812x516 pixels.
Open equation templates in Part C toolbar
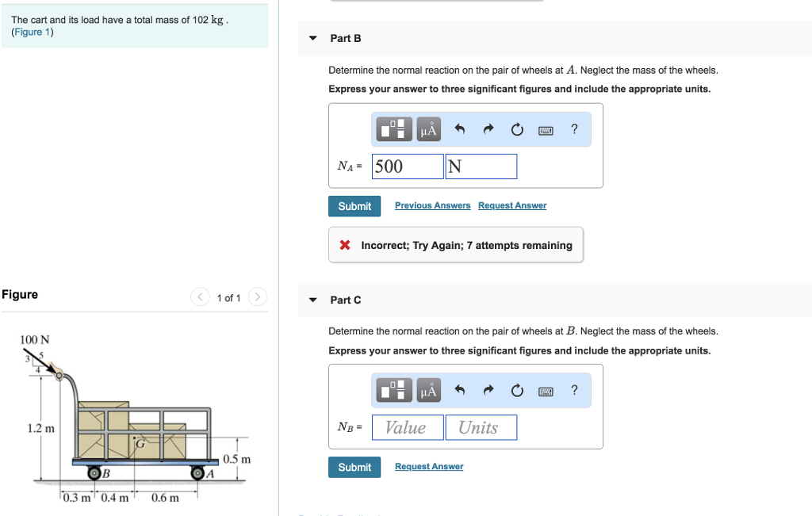pos(393,390)
